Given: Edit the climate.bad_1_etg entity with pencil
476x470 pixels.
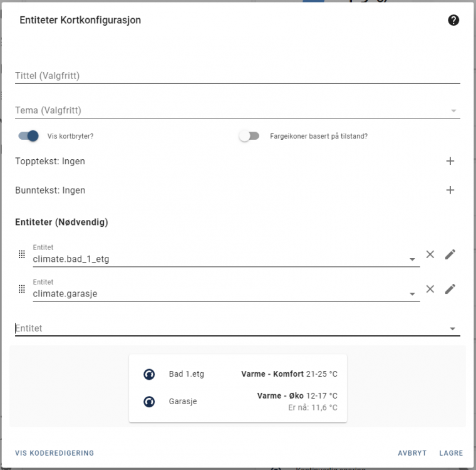Looking at the screenshot, I should click(x=450, y=254).
